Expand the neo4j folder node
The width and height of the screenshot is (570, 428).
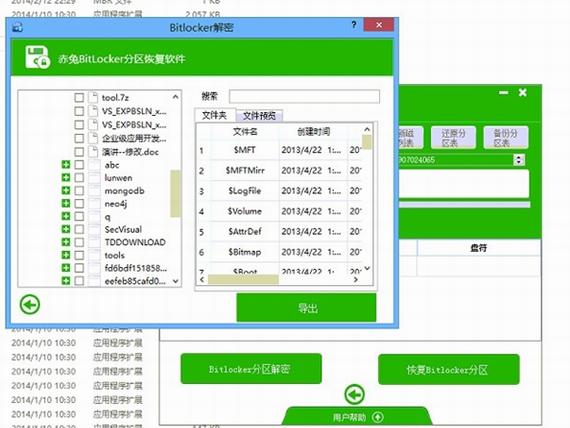(66, 203)
